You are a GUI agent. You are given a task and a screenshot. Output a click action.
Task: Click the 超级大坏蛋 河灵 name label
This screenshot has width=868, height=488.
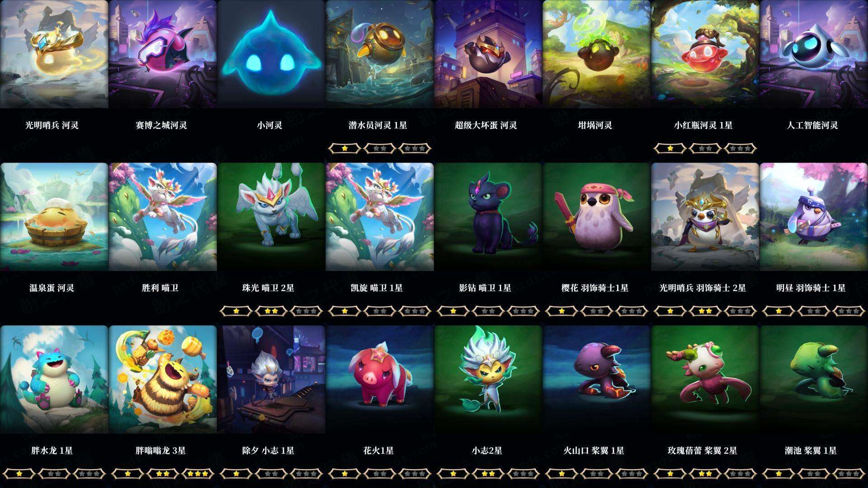(486, 125)
